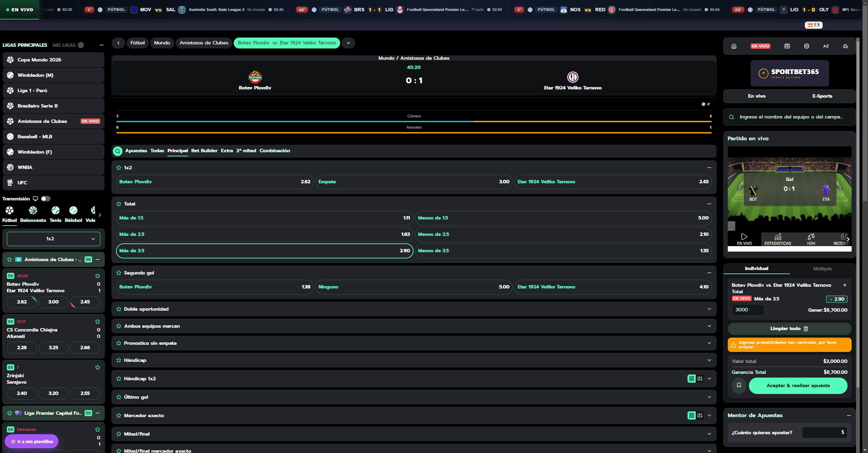The image size is (868, 453).
Task: Open the 1x2 market dropdown in sidebar
Action: 54,239
